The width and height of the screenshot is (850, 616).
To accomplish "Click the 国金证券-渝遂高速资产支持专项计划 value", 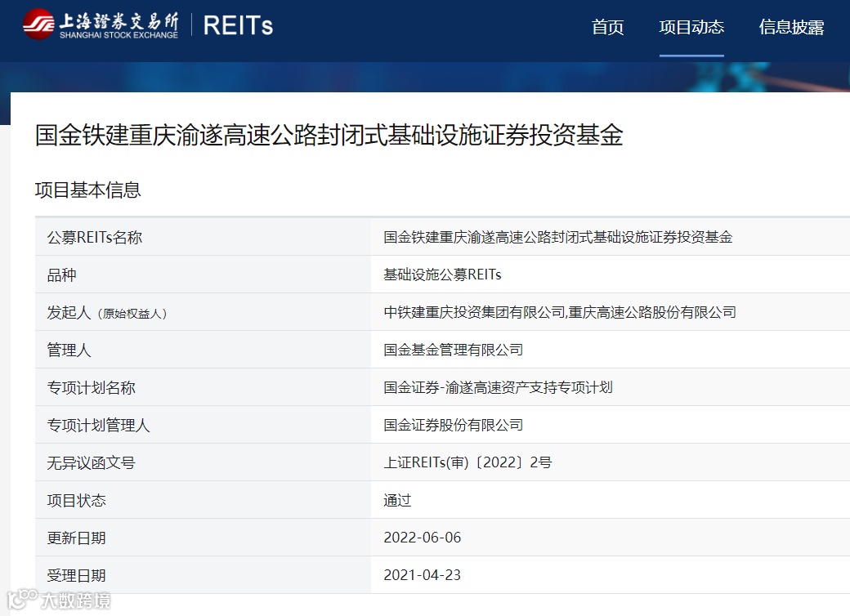I will point(499,388).
